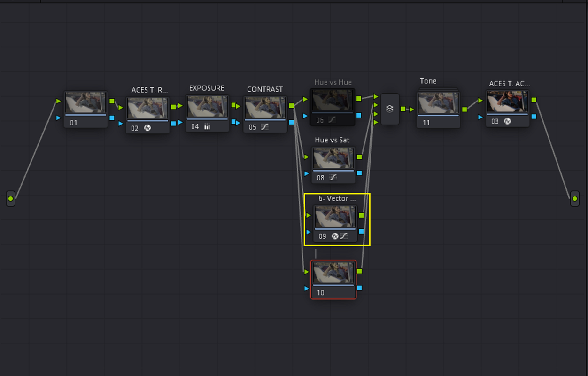Click blue key input of Hue vs Sat node

point(307,173)
